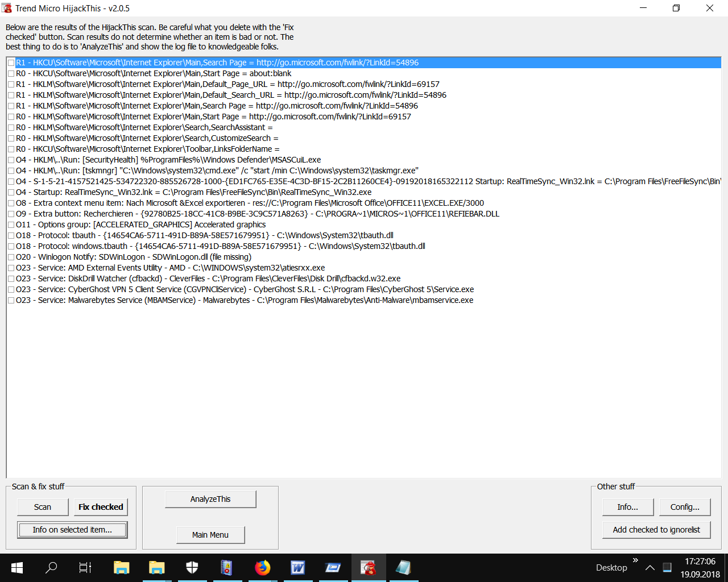The height and width of the screenshot is (582, 728).
Task: Tick the O23 Malwarebytes Service checkbox
Action: coord(11,300)
